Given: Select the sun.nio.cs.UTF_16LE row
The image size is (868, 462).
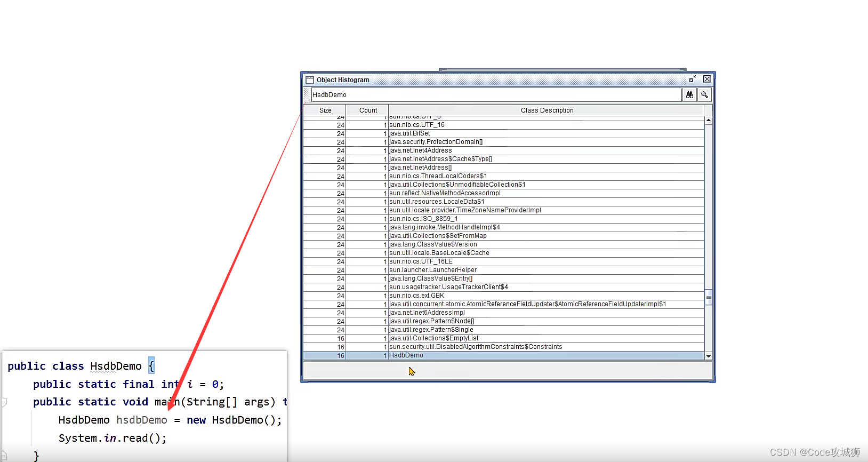Looking at the screenshot, I should (x=504, y=261).
